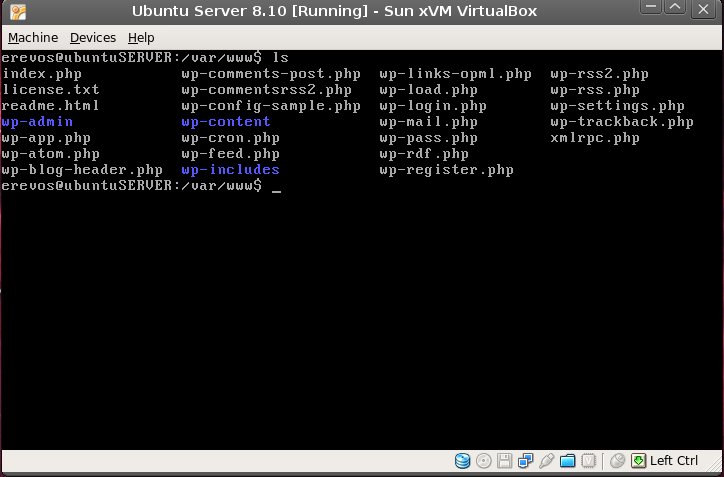Viewport: 724px width, 477px height.
Task: Toggle the mouse integration indicator
Action: click(x=617, y=461)
